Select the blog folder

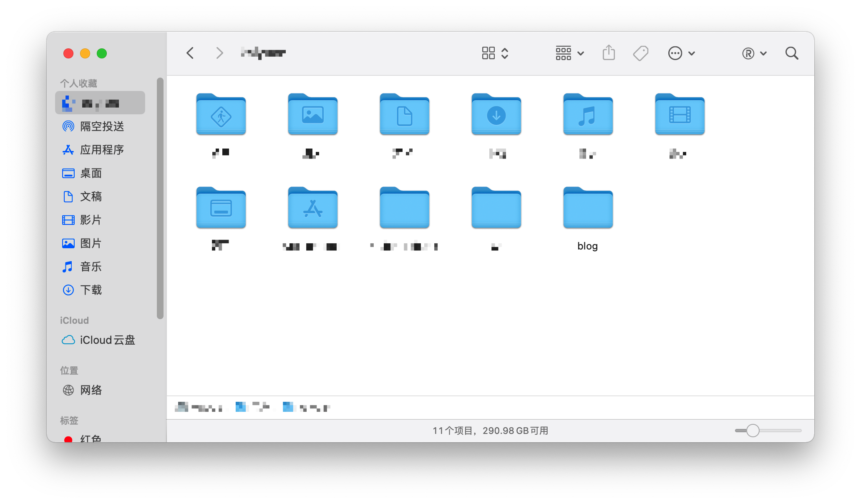click(x=588, y=208)
